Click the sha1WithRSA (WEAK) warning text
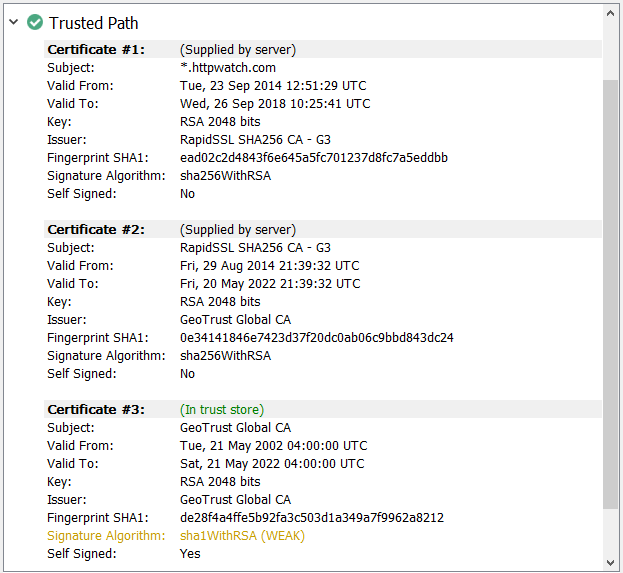 point(242,535)
